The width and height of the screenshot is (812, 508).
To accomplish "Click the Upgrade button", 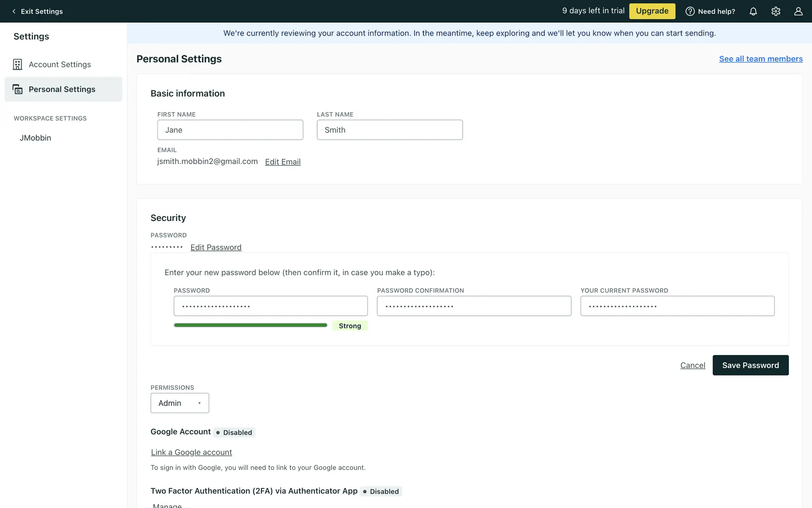I will (x=652, y=11).
